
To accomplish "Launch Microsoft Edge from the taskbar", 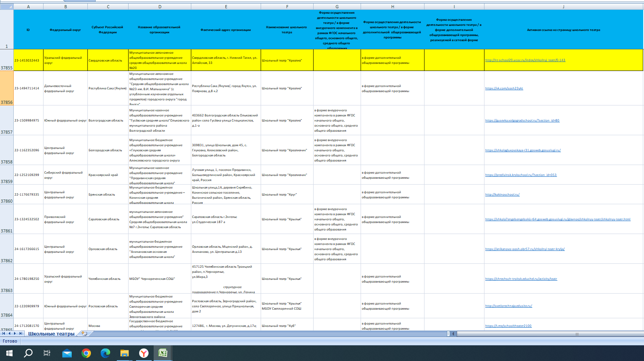I will tap(105, 353).
